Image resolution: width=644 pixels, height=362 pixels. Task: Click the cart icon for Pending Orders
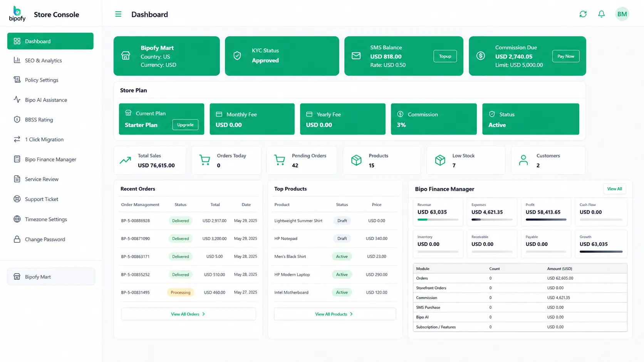coord(280,160)
